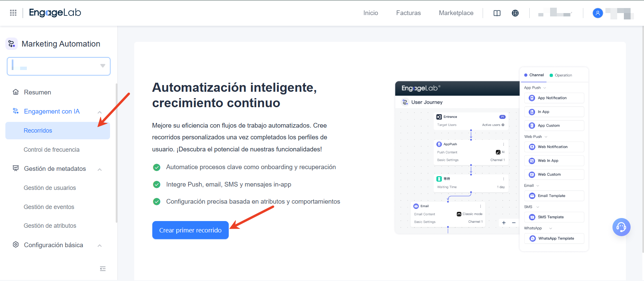Click the Marketing Automation module icon
This screenshot has width=644, height=281.
tap(11, 44)
